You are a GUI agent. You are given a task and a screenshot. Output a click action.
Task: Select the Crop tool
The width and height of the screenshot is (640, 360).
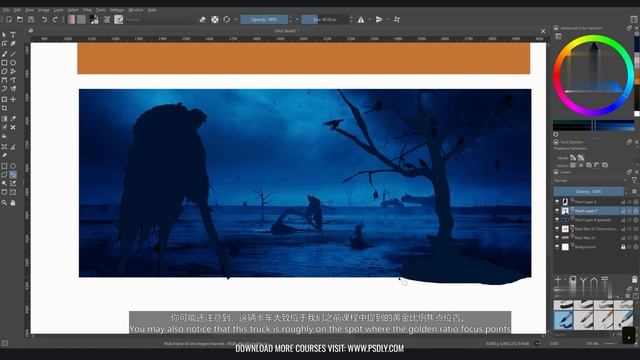tap(4, 108)
